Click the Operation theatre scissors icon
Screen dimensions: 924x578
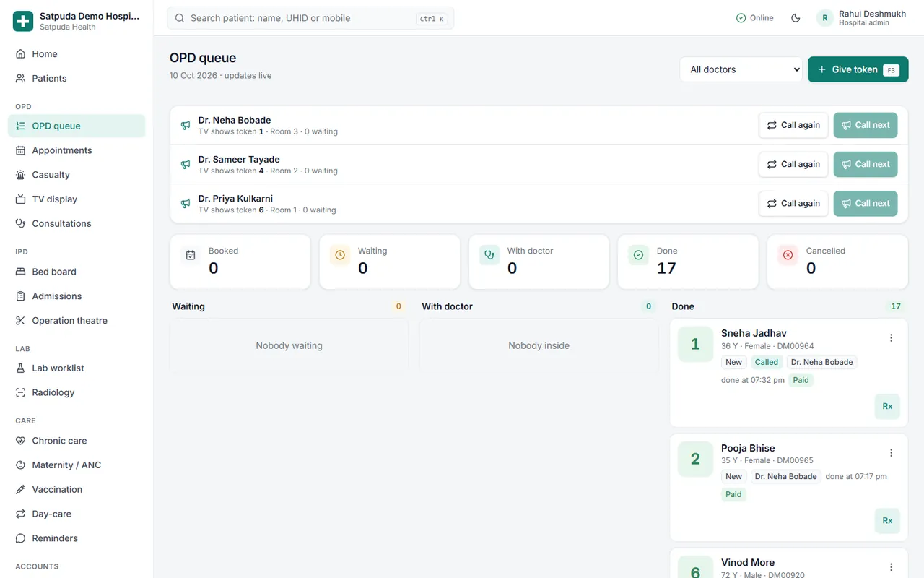[20, 321]
